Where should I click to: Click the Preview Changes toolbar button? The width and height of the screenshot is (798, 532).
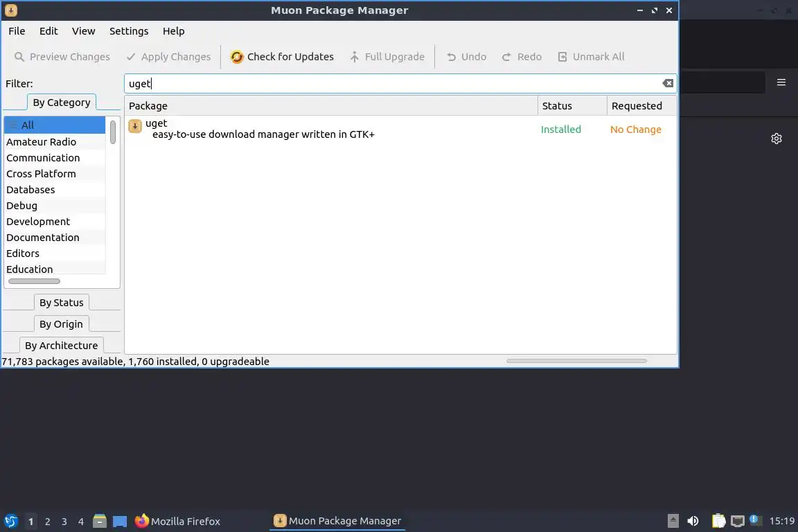point(62,57)
